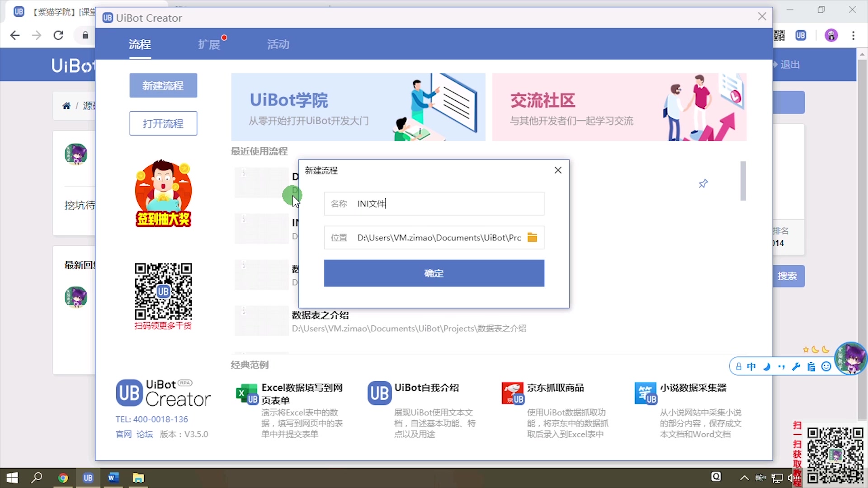Click the 京东抓取商品 example icon
The width and height of the screenshot is (868, 488).
pos(512,393)
